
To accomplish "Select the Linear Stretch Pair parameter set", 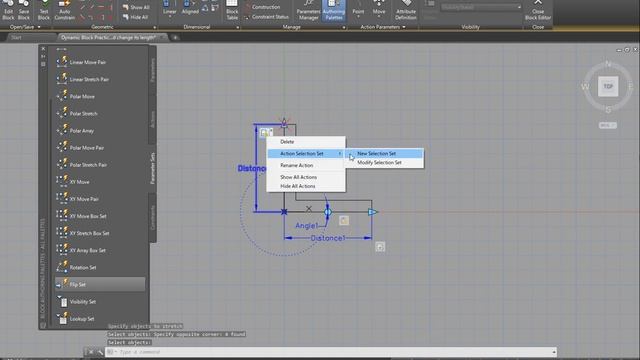I will point(100,79).
